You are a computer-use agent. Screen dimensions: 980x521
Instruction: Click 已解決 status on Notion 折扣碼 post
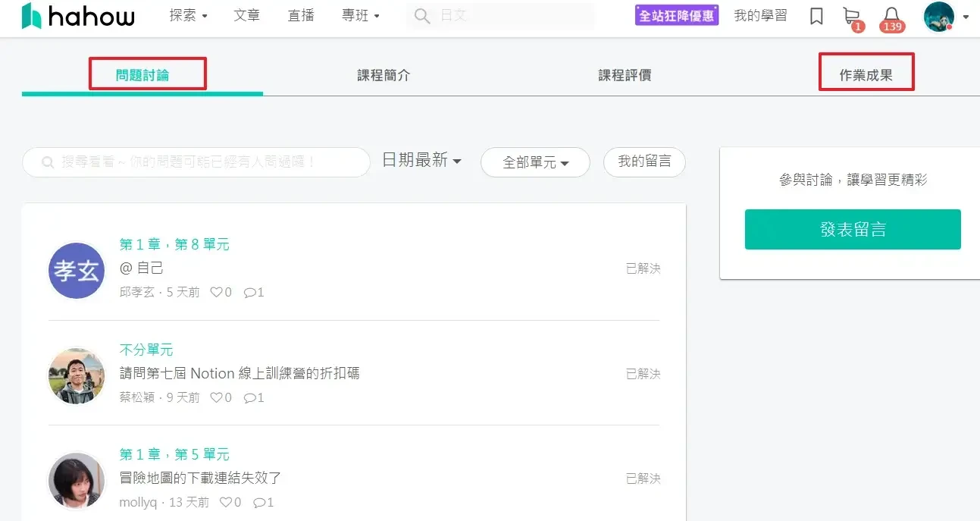click(x=643, y=374)
